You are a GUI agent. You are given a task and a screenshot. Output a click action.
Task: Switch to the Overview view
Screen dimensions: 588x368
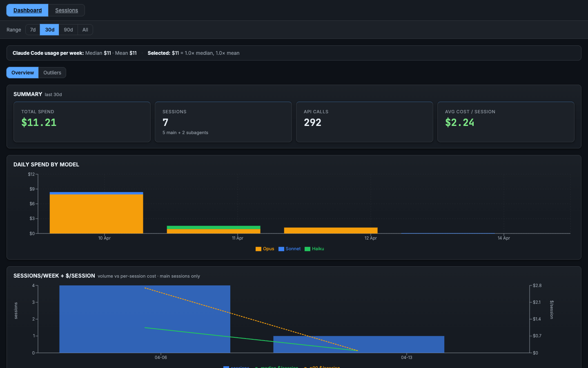click(22, 73)
